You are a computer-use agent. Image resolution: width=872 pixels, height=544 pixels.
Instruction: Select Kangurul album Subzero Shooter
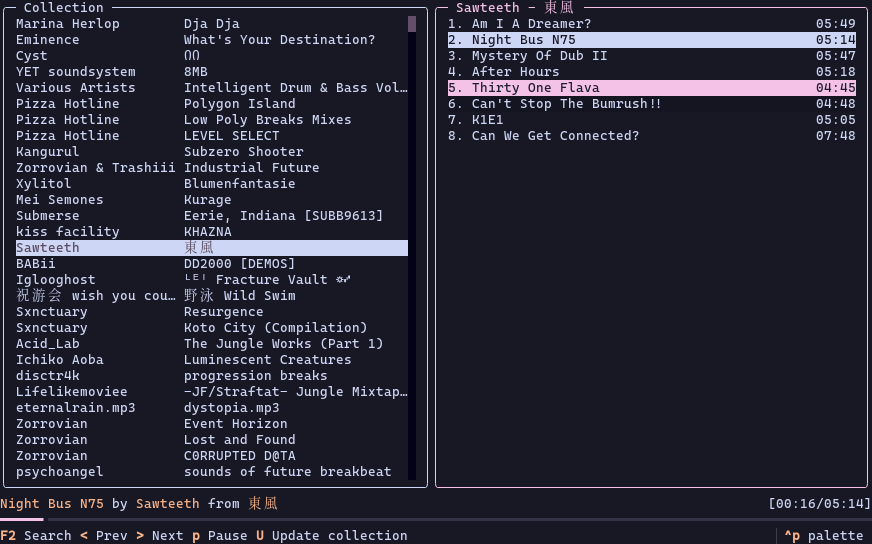point(211,152)
